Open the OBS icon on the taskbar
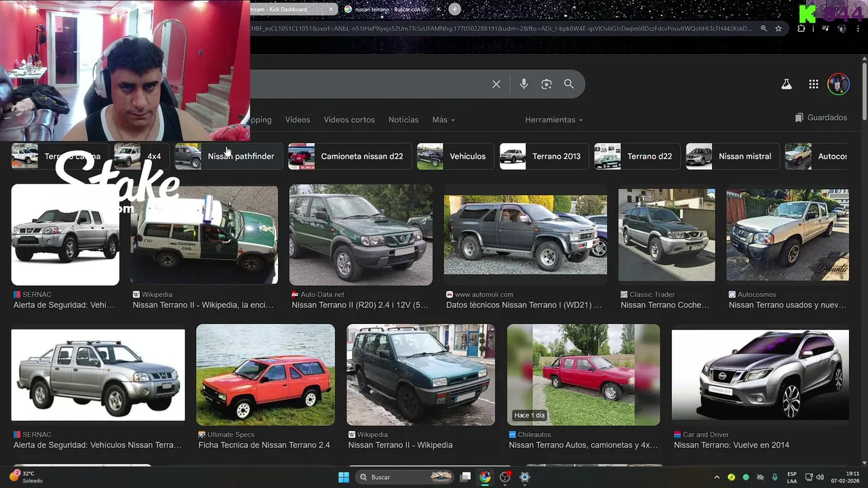 coord(505,477)
